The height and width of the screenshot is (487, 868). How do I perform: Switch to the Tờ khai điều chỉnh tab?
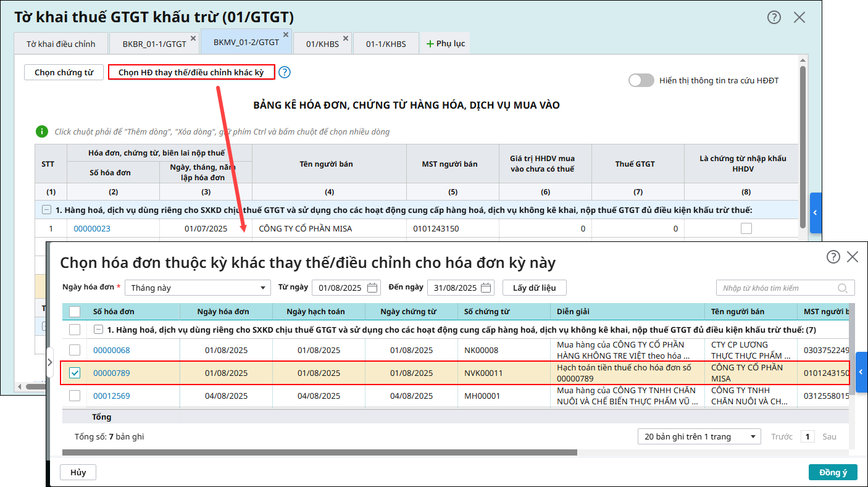pos(61,44)
